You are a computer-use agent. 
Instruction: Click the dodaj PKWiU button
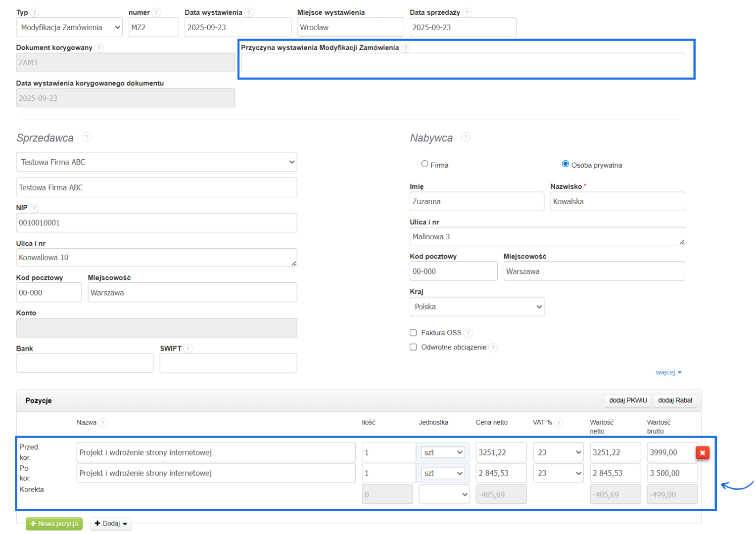click(628, 400)
